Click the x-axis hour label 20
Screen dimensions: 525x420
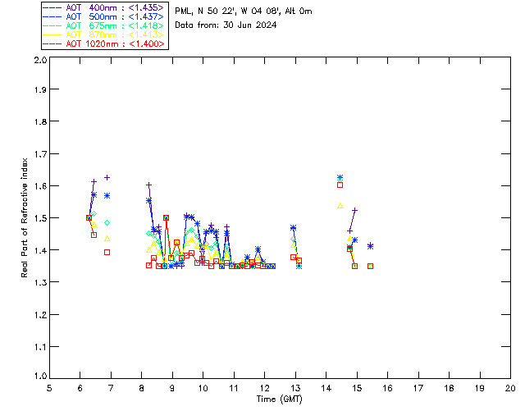510,388
